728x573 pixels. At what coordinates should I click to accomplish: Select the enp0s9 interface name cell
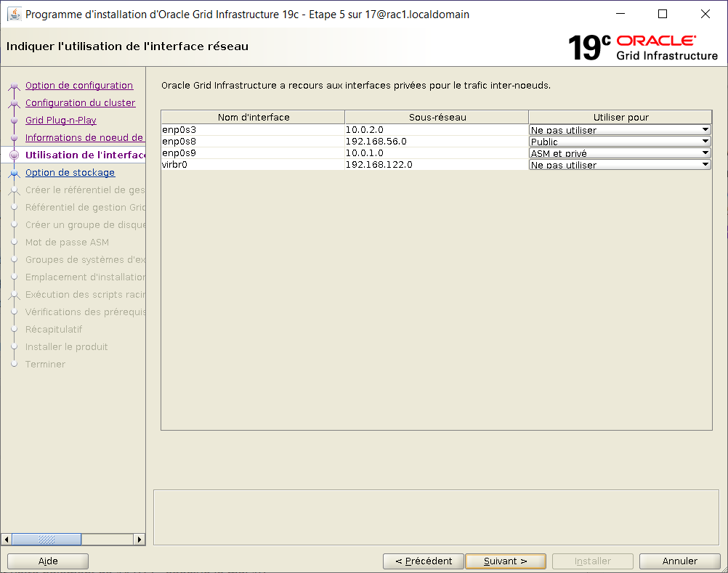[x=253, y=153]
